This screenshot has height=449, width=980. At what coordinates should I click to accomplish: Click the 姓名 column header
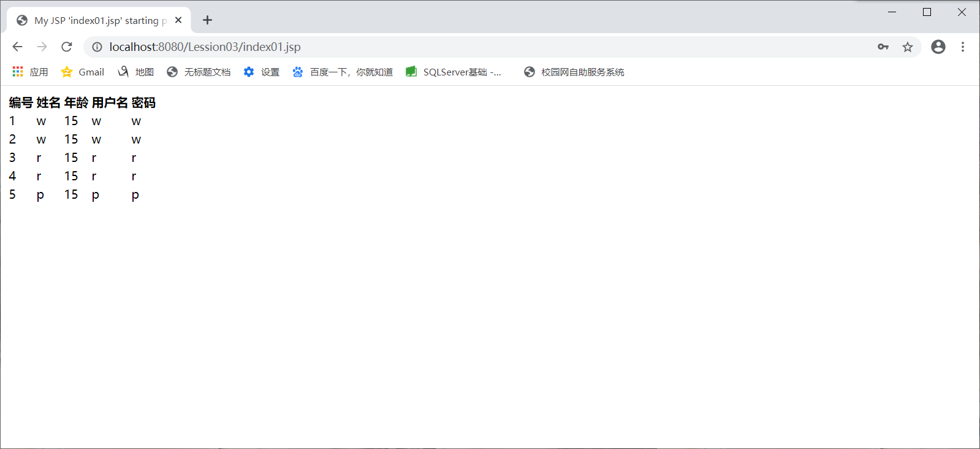(48, 102)
